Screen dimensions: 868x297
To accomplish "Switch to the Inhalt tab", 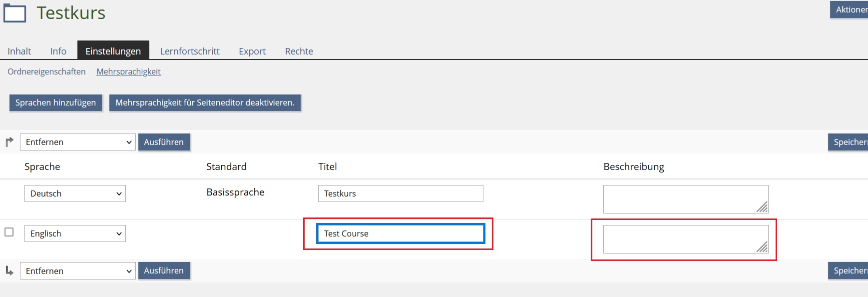I will click(19, 51).
